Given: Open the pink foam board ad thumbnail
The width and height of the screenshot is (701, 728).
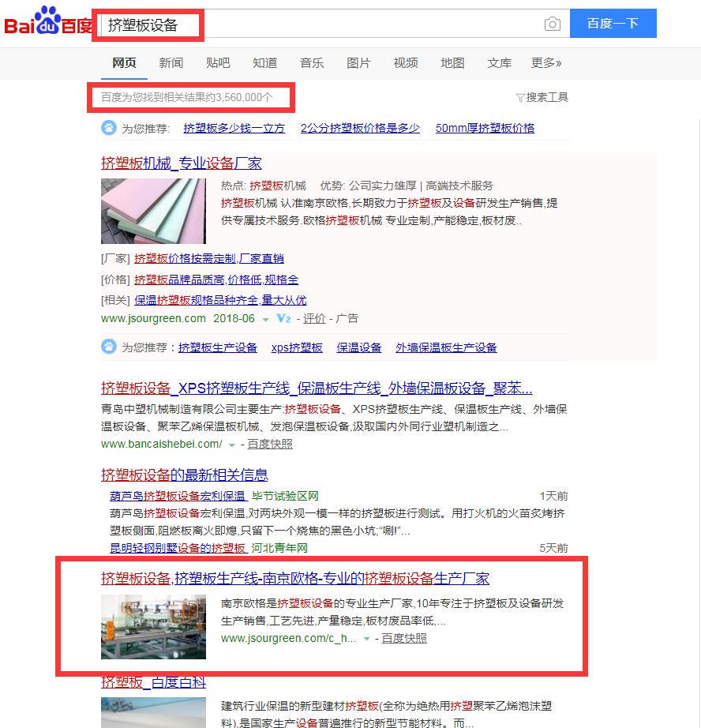Looking at the screenshot, I should point(153,211).
